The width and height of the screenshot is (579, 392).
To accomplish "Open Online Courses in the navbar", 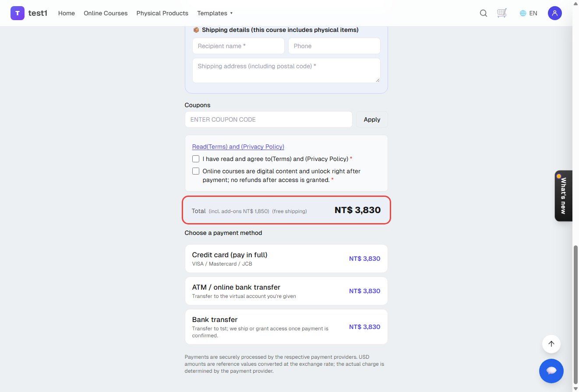I will (x=106, y=13).
